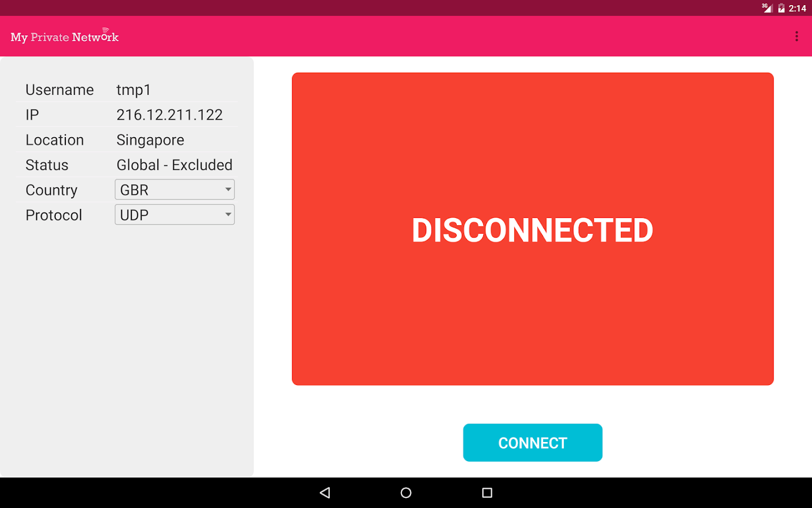Screen dimensions: 812x508
Task: Click the Country dropdown arrow
Action: pyautogui.click(x=228, y=190)
